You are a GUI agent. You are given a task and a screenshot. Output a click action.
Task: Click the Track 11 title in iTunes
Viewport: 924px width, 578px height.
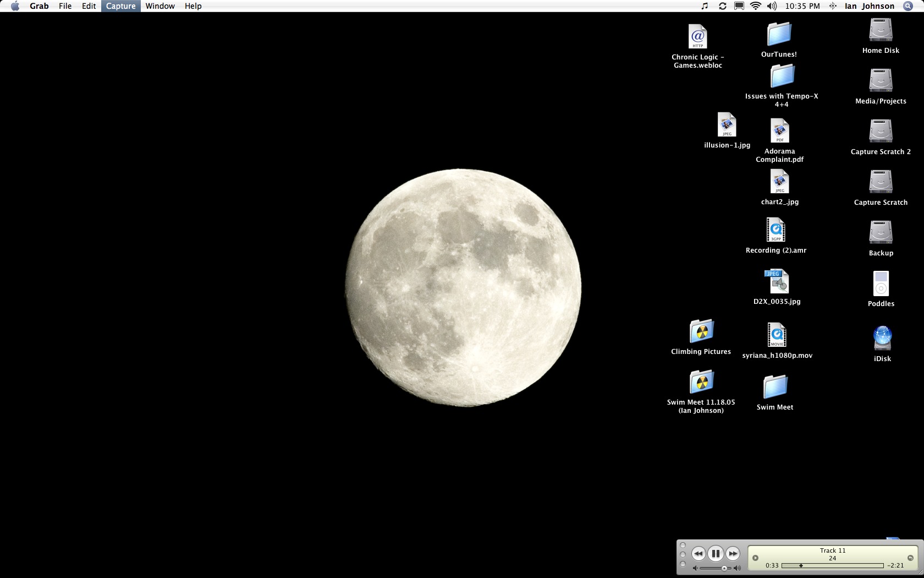(833, 550)
